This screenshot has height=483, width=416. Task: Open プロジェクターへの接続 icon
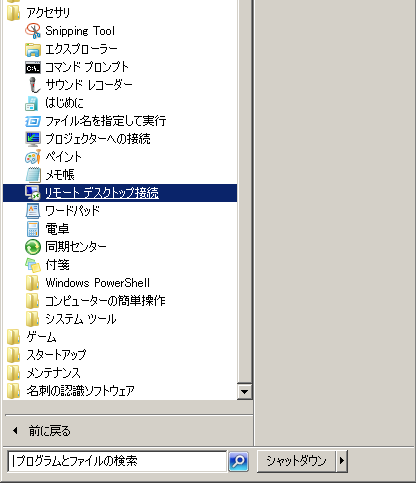(33, 139)
